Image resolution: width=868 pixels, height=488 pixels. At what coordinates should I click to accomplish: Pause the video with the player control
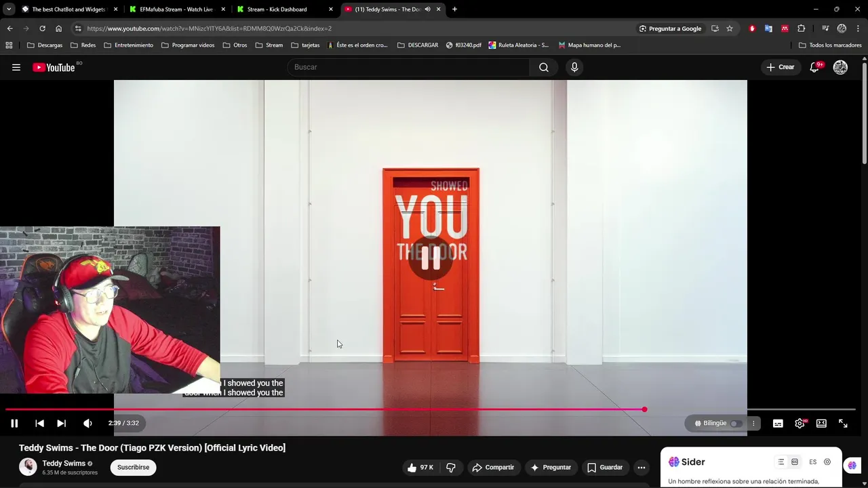pyautogui.click(x=14, y=423)
